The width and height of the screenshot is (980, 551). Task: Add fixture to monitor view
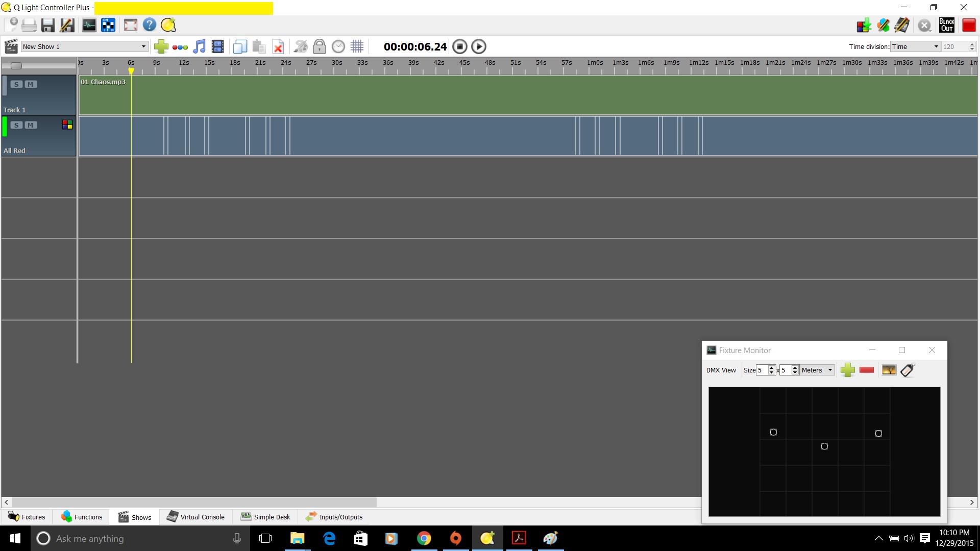(848, 370)
